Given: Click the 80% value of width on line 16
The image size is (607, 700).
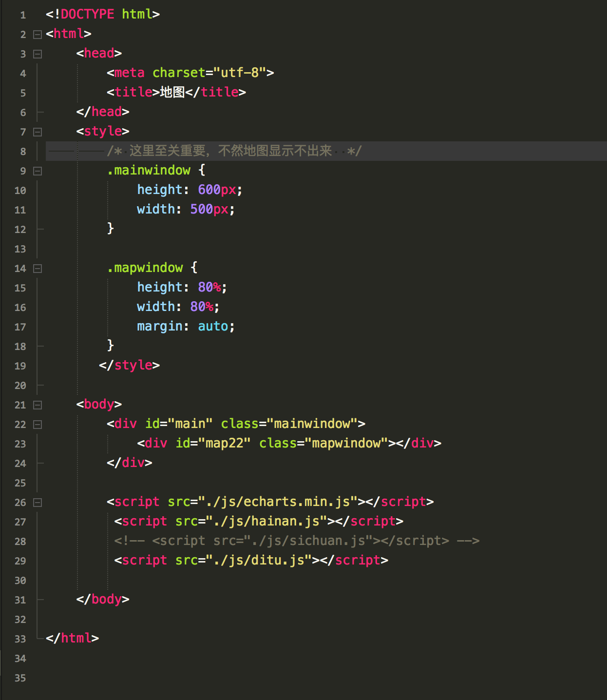Looking at the screenshot, I should 202,307.
